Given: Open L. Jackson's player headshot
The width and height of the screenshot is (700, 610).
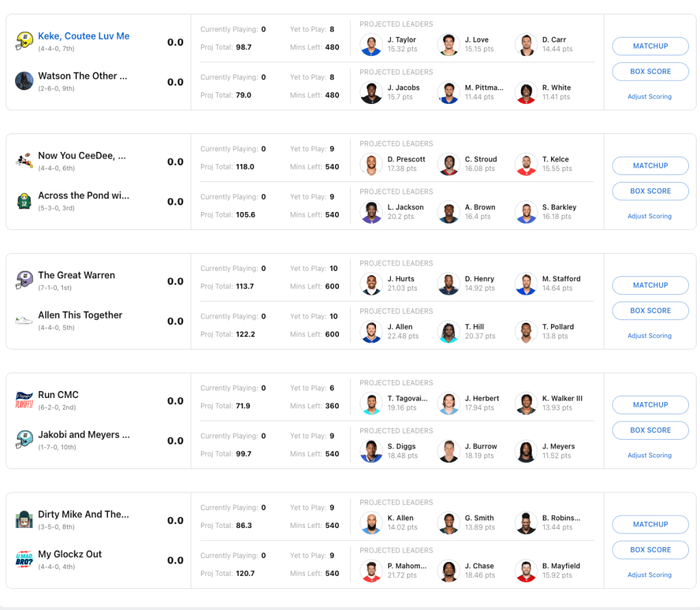Looking at the screenshot, I should coord(371,213).
